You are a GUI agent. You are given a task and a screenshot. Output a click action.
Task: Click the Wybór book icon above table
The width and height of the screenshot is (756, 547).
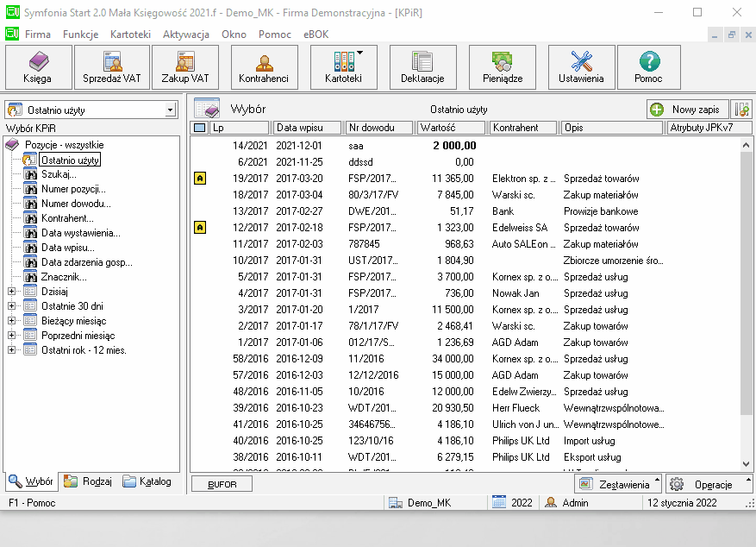point(207,109)
